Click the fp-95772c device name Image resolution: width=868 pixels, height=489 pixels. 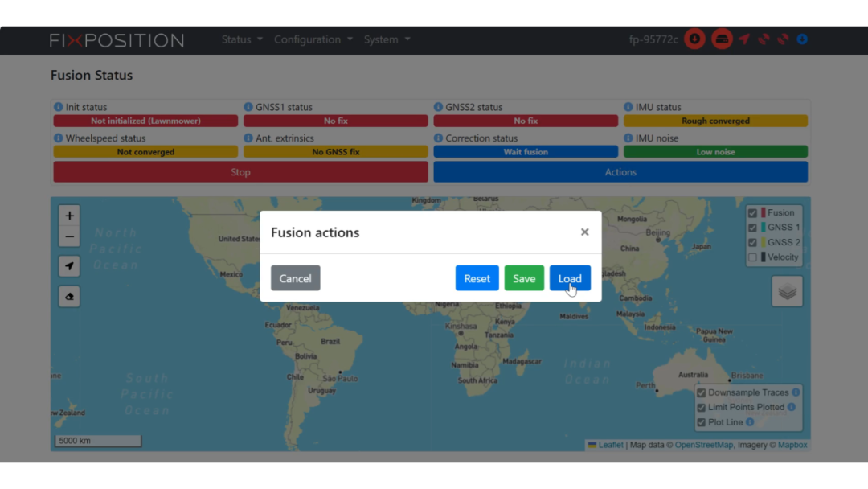pyautogui.click(x=653, y=39)
